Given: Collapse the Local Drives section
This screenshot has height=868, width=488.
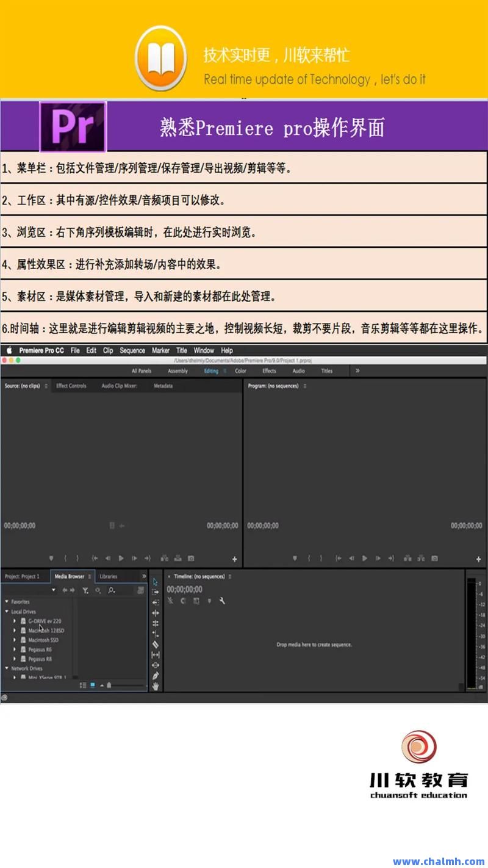Looking at the screenshot, I should tap(7, 612).
